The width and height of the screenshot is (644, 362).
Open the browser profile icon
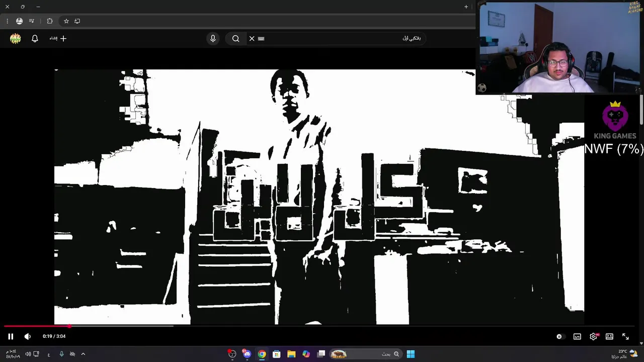(x=19, y=21)
